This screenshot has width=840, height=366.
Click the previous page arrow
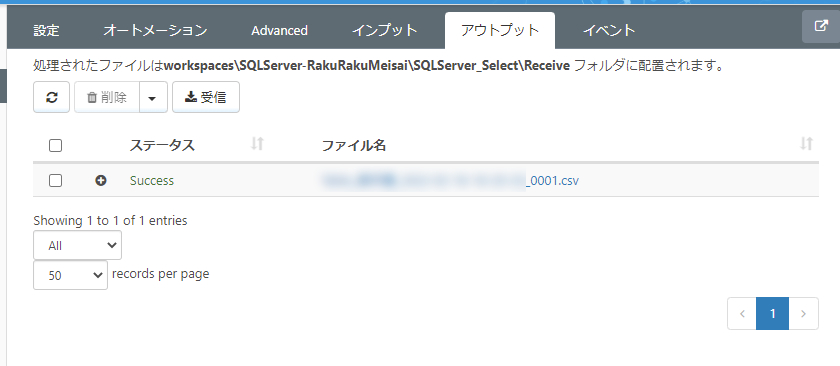(x=742, y=313)
